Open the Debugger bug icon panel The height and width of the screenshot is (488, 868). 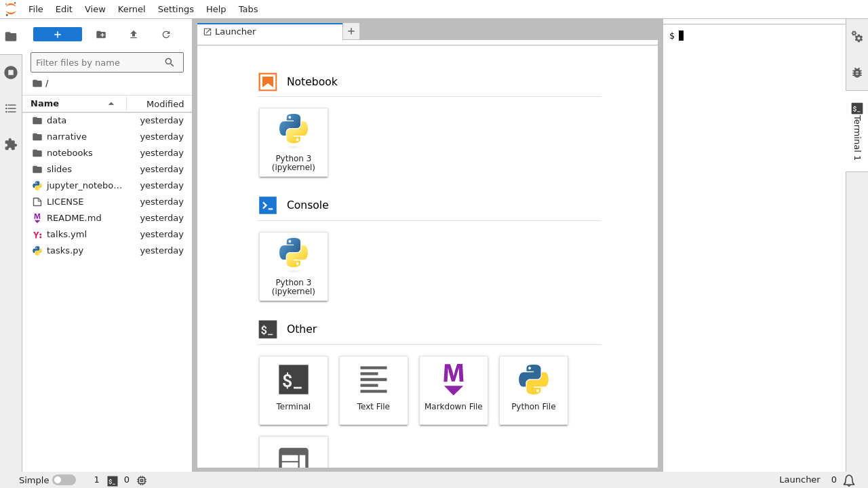tap(857, 73)
